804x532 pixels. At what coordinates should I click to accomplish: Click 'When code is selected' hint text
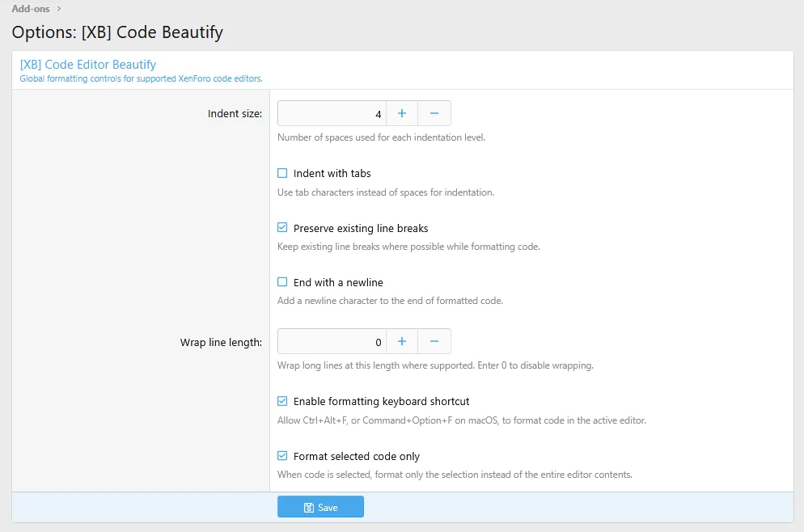(x=455, y=475)
